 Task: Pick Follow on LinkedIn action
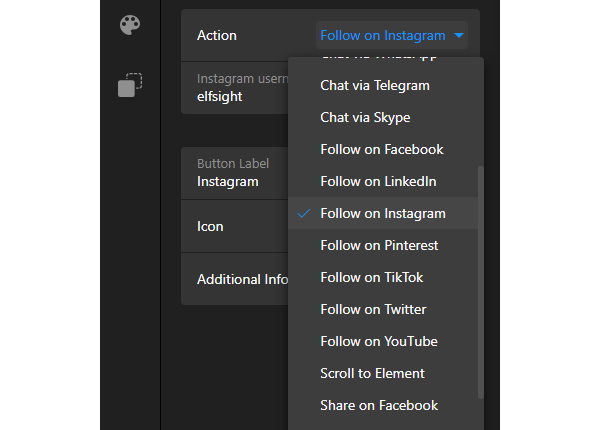(378, 181)
